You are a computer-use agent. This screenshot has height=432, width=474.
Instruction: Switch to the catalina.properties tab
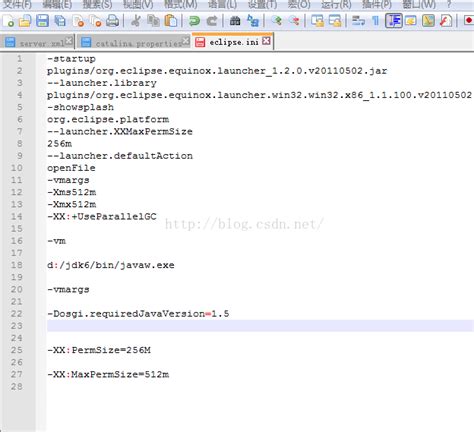tap(133, 42)
